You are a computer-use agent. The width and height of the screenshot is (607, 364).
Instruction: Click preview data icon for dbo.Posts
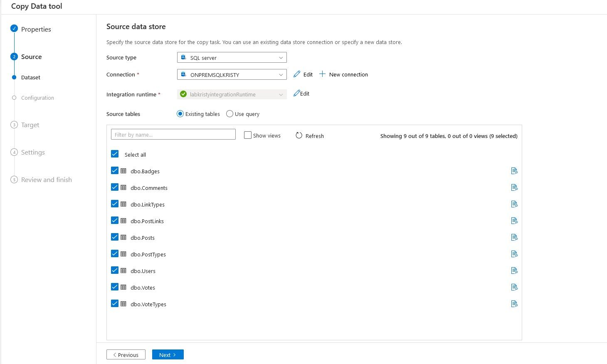[514, 237]
